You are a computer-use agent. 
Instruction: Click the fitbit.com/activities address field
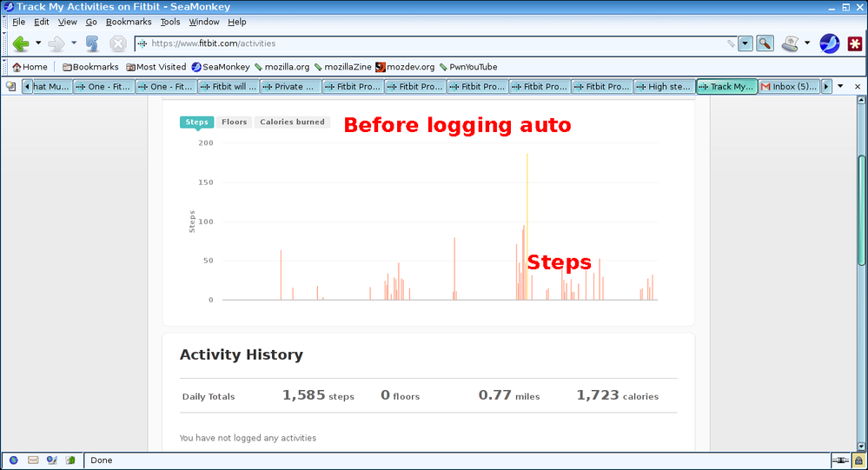[x=437, y=43]
